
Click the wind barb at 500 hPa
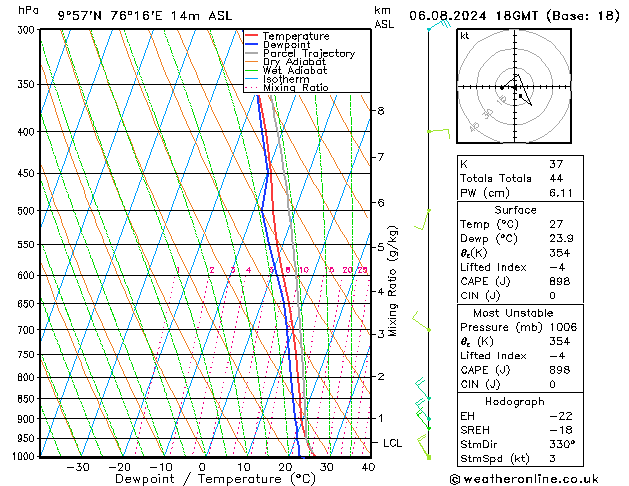[422, 219]
